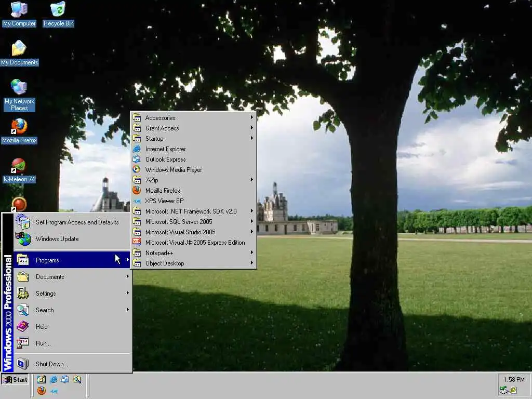532x399 pixels.
Task: Open Set Program Access and Defaults
Action: [x=72, y=222]
